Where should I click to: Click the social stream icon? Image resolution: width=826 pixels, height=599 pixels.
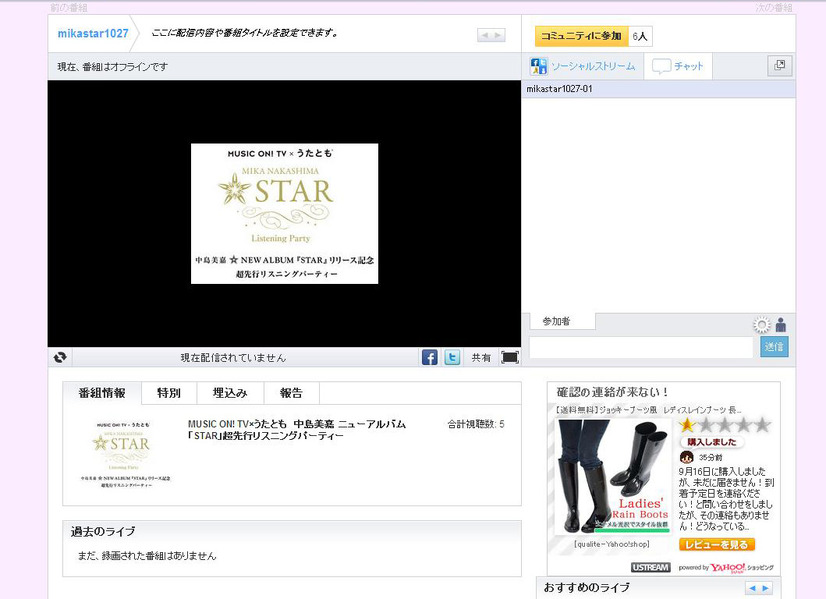tap(538, 66)
